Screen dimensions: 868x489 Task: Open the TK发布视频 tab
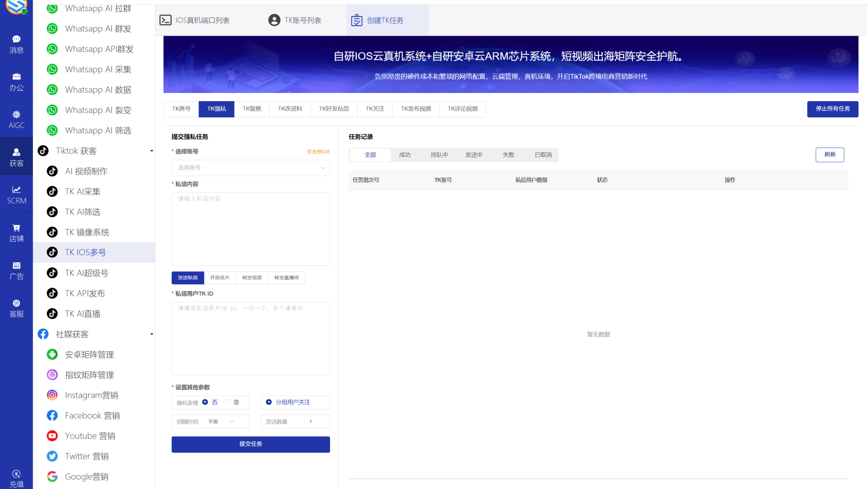[415, 109]
